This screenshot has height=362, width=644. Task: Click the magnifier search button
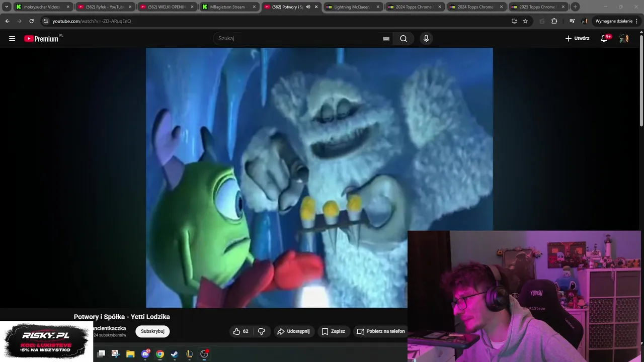coord(404,39)
